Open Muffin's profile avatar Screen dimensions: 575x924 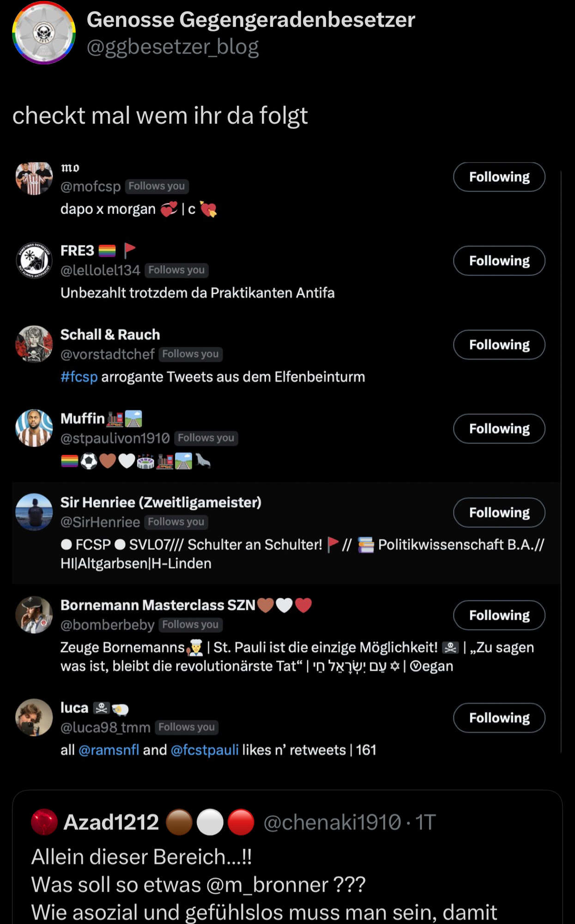coord(34,428)
